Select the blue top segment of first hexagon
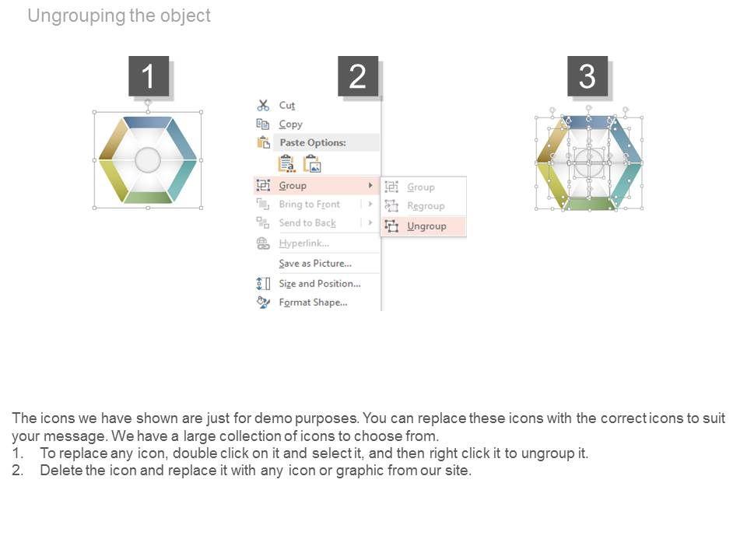The width and height of the screenshot is (747, 560). pyautogui.click(x=148, y=122)
